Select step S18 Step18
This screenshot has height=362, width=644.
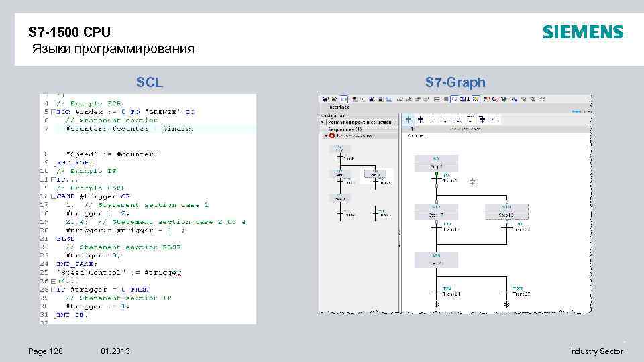[506, 211]
